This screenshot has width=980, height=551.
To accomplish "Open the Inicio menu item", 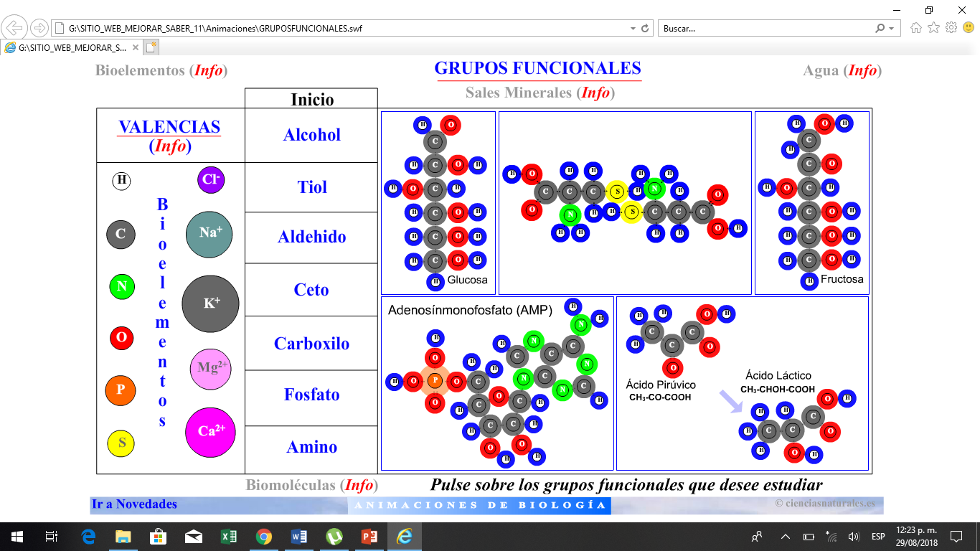I will click(x=311, y=99).
